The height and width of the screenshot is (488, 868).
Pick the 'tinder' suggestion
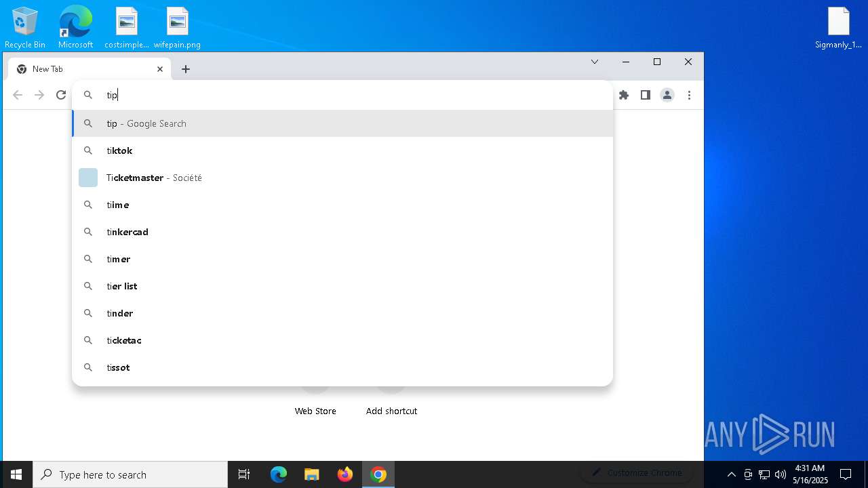click(x=342, y=313)
